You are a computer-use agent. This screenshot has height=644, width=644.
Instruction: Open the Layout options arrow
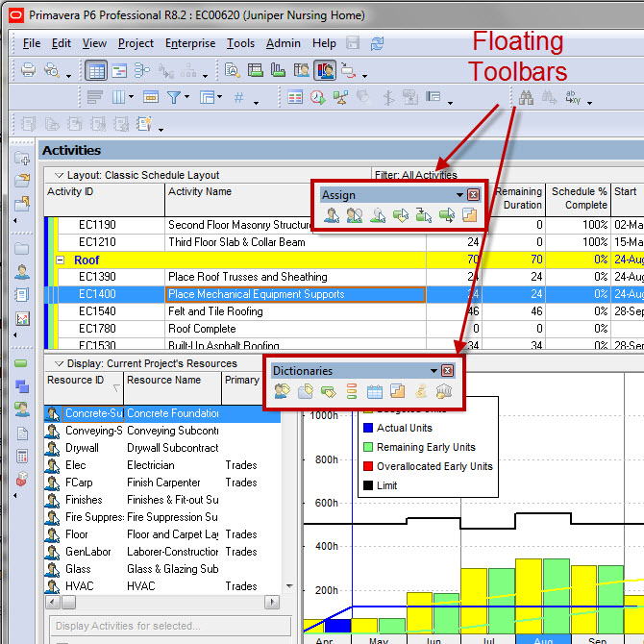pos(60,175)
